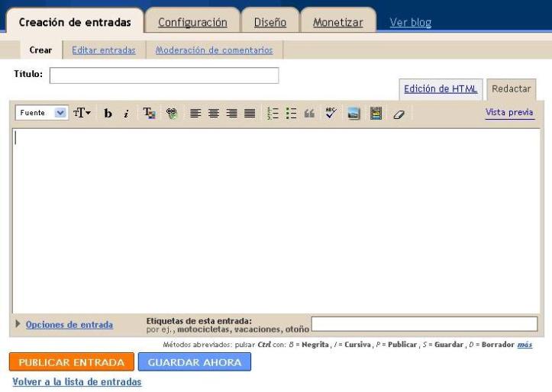Select the Creación de entradas tab
The image size is (552, 392).
click(75, 22)
